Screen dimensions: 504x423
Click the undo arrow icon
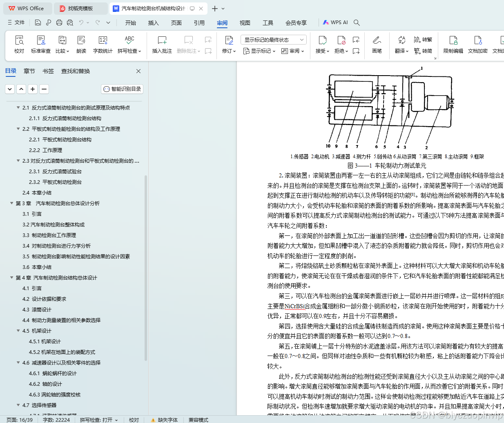tap(81, 22)
